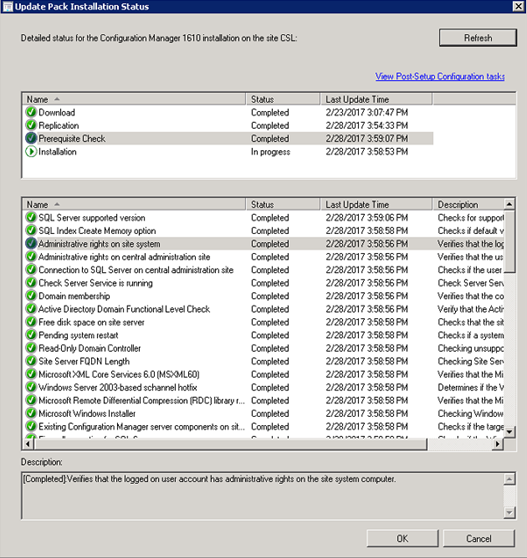Screen dimensions: 527x558
Task: Click the lower list's scroll down arrow
Action: tap(509, 432)
